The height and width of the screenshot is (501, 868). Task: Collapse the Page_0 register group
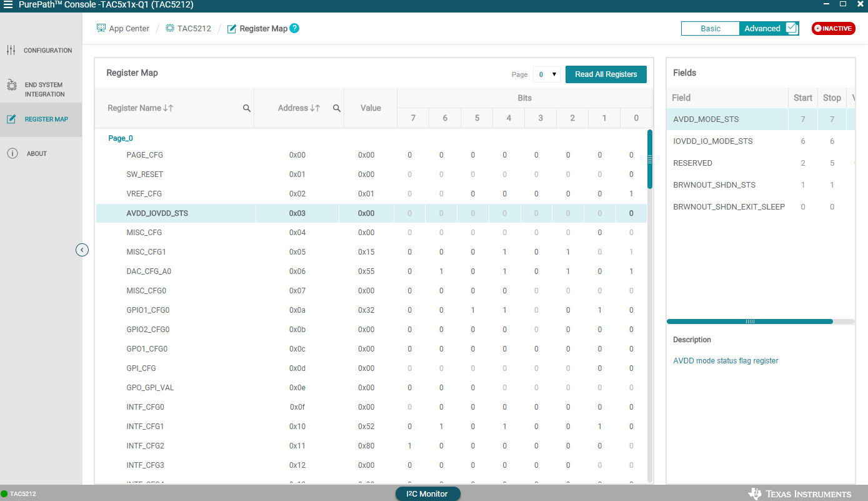121,138
